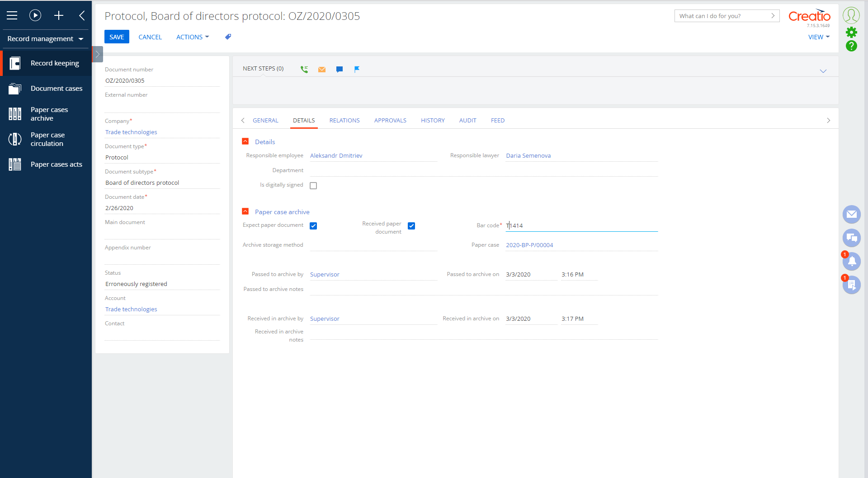Open System Designer via the gear icon
The width and height of the screenshot is (868, 478).
coord(852,32)
